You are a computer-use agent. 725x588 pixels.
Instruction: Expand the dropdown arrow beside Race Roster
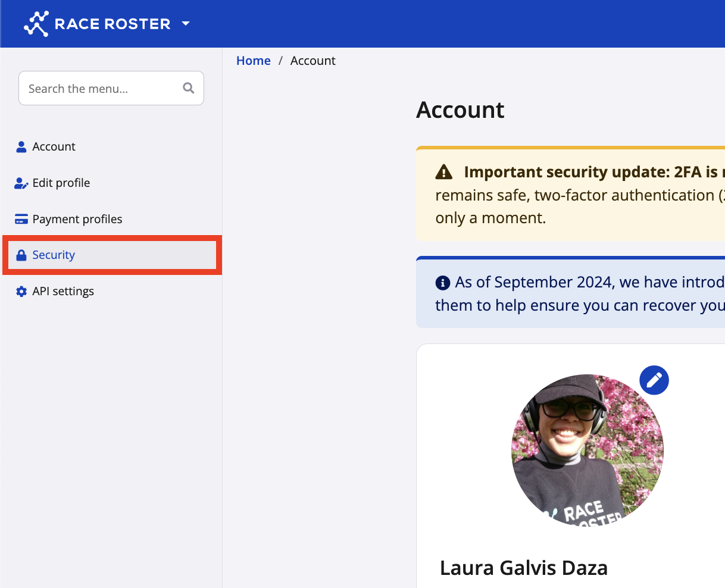[185, 24]
